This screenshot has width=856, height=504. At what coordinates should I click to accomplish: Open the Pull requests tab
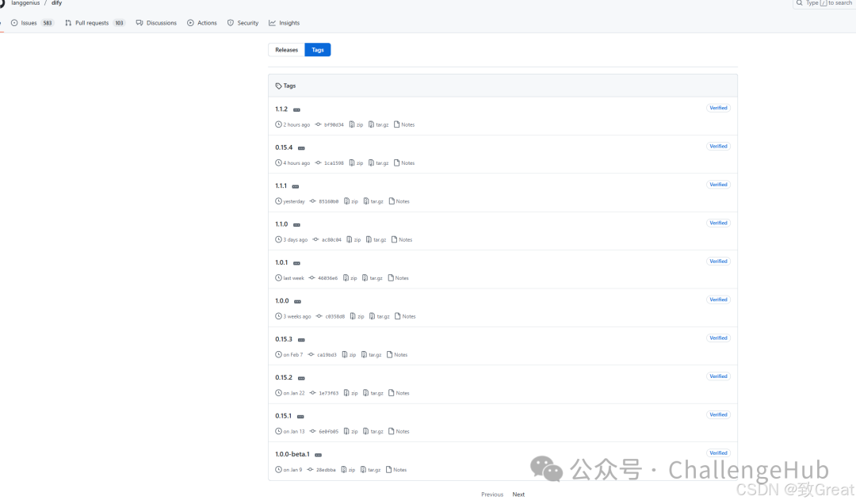tap(90, 22)
